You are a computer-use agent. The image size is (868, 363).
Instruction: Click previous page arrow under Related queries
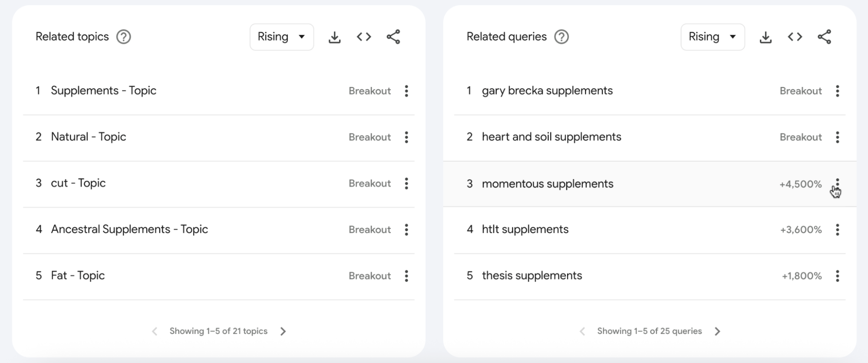[582, 331]
